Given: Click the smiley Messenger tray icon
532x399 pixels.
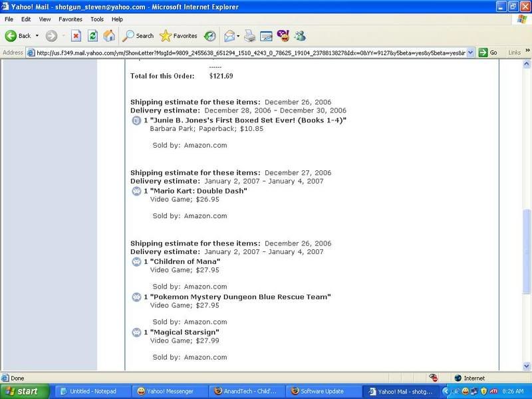Looking at the screenshot, I should [465, 391].
